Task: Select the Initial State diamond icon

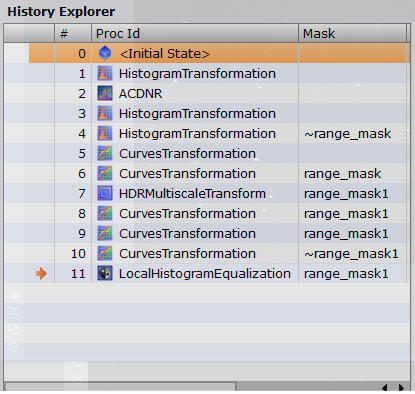Action: pos(105,53)
